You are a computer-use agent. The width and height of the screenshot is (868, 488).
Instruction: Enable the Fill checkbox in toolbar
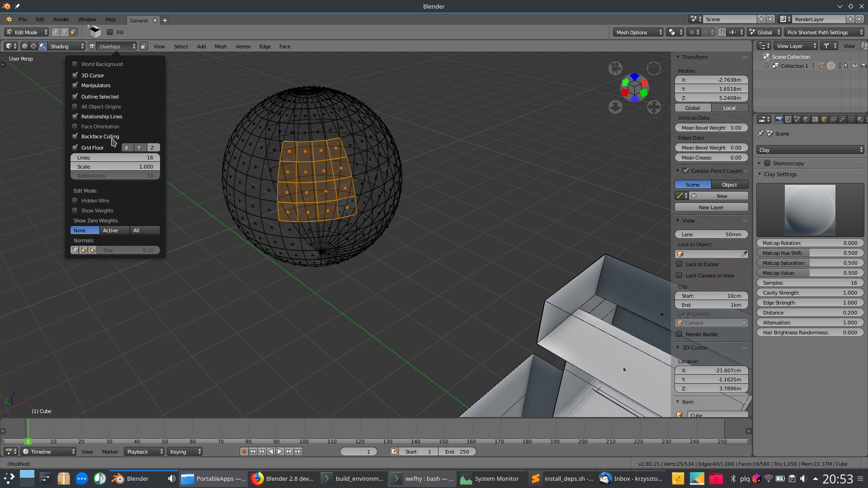tap(110, 32)
